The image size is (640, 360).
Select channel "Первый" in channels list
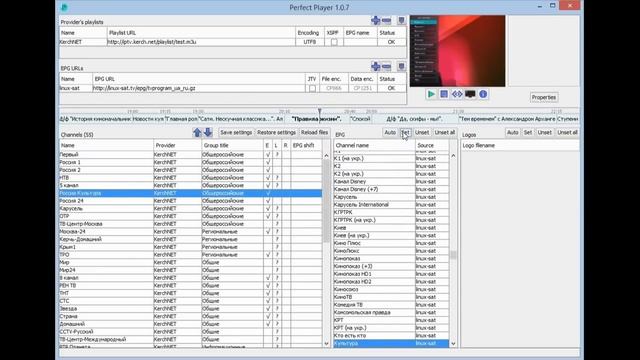[190, 155]
